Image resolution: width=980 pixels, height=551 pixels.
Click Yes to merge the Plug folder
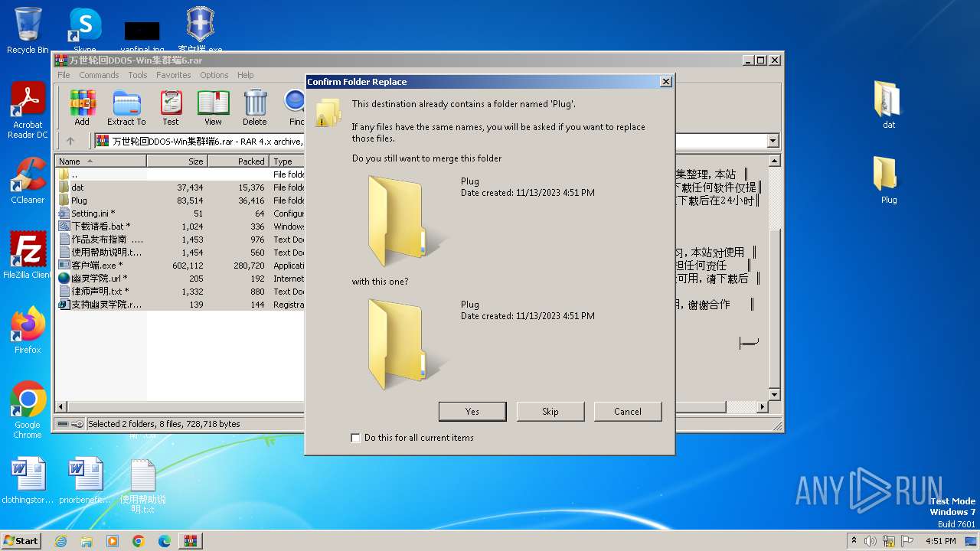coord(472,412)
